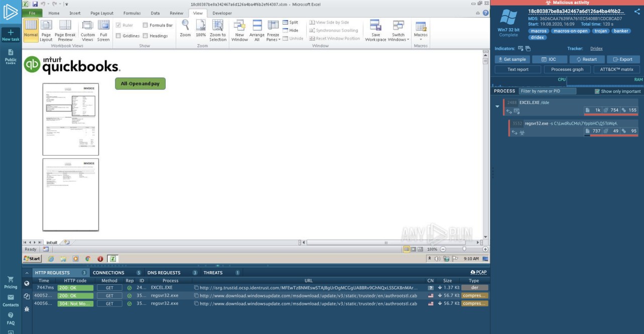Select the intuit sheet tab
The width and height of the screenshot is (644, 334).
click(52, 242)
